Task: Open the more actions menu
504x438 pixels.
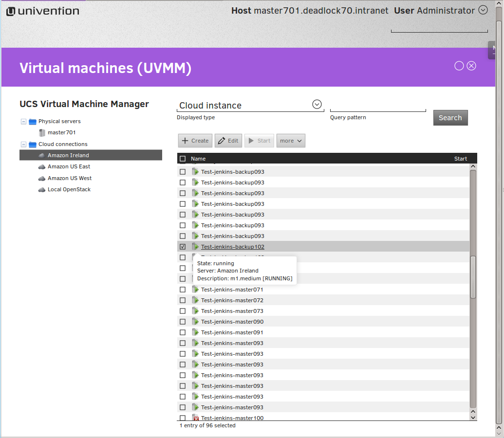Action: [291, 141]
